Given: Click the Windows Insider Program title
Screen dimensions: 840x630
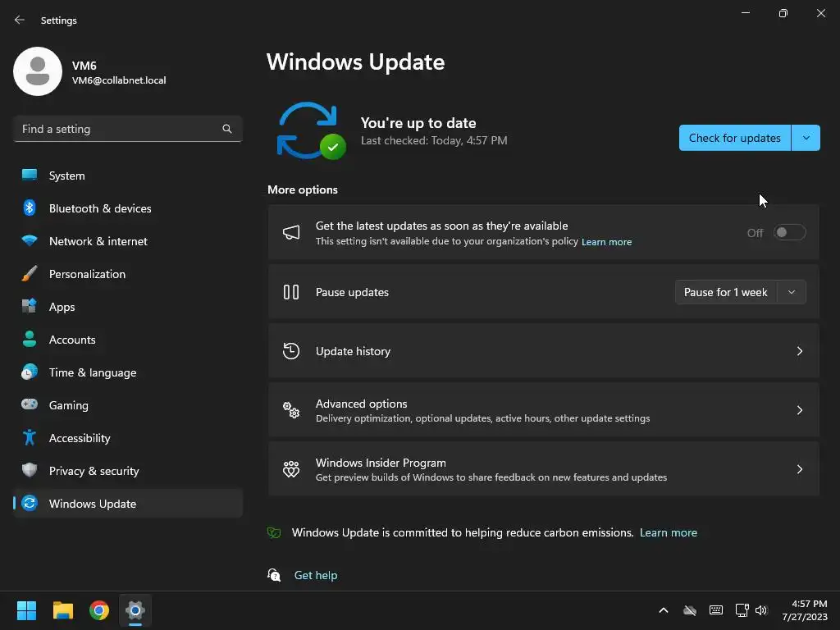Looking at the screenshot, I should pos(381,463).
